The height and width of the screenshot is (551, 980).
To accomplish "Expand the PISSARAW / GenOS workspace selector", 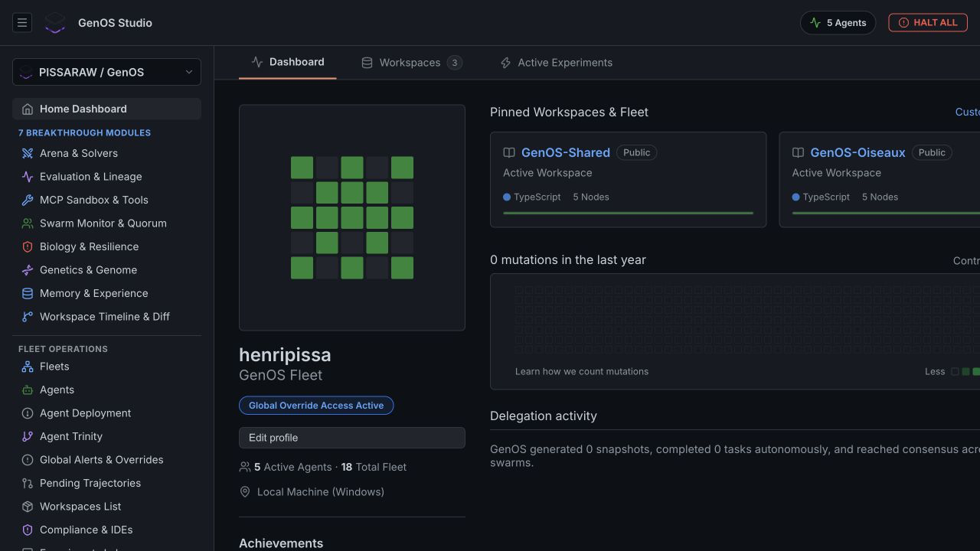I will coord(106,72).
